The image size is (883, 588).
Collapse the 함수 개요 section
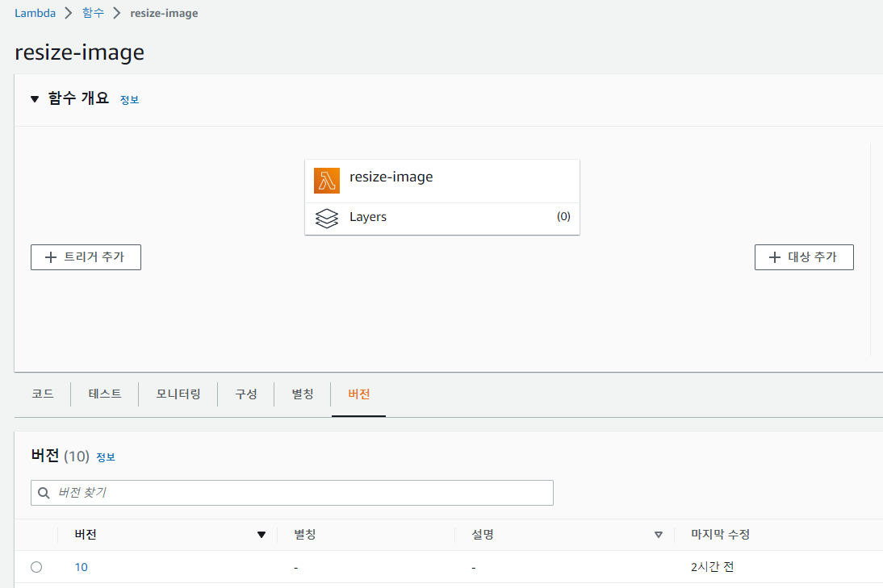coord(35,99)
